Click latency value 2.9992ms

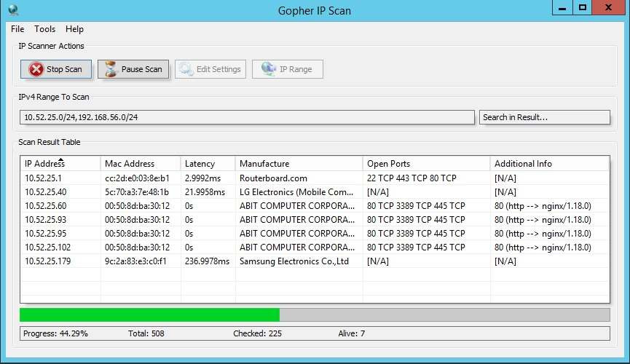point(203,178)
